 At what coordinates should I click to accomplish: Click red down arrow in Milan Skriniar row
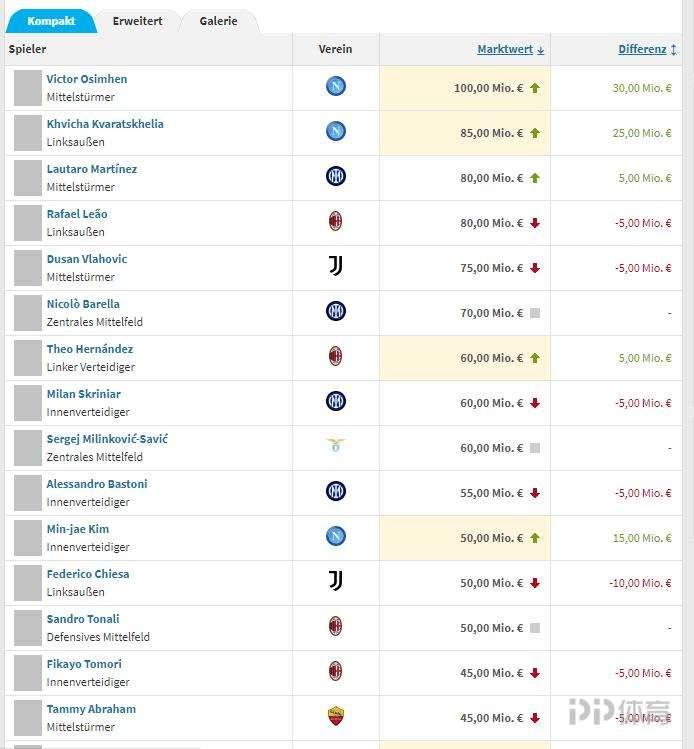point(535,403)
